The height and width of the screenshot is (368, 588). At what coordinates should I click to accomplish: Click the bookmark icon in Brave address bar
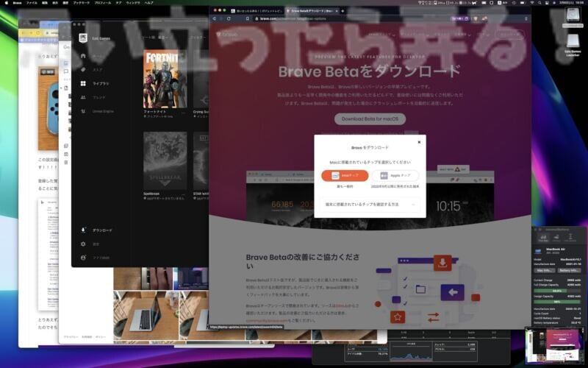248,18
